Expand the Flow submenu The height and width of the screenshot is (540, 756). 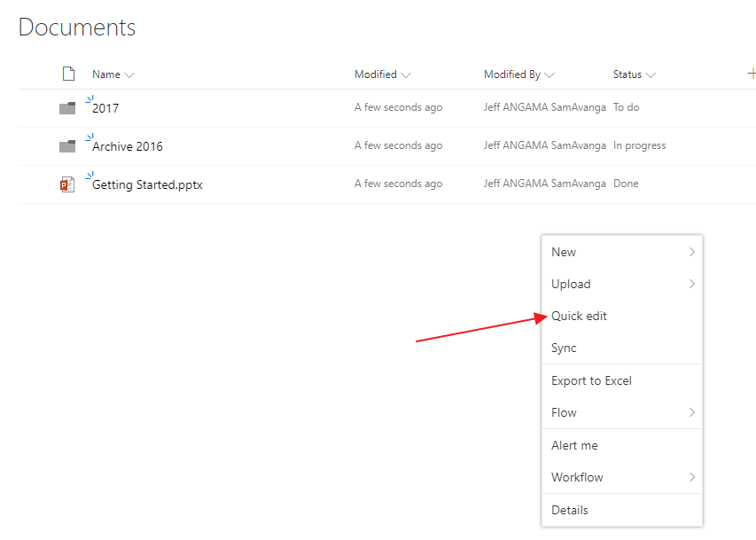pos(622,412)
